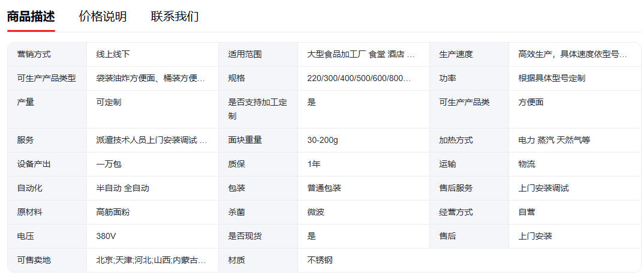Click the truncated 可售卖地 value starting with 北京
The width and height of the screenshot is (644, 275).
point(151,260)
